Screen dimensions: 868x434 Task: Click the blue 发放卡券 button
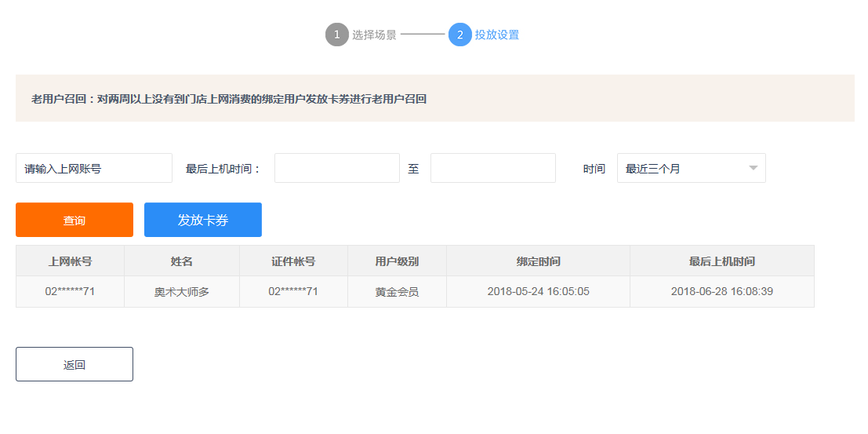[203, 220]
